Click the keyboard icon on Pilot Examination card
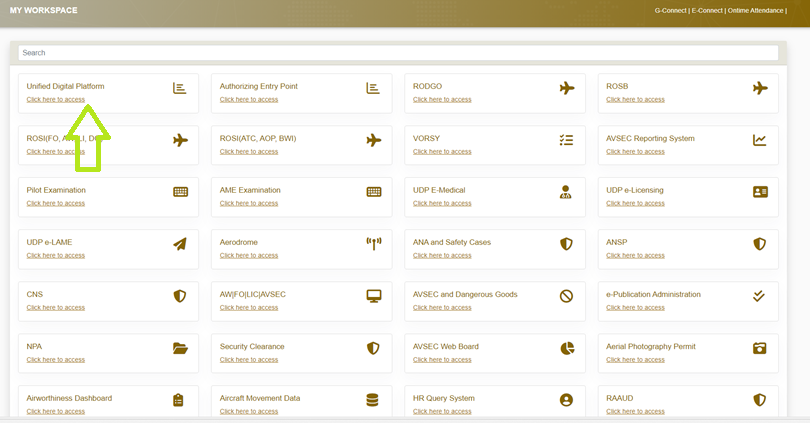The image size is (810, 423). point(180,192)
